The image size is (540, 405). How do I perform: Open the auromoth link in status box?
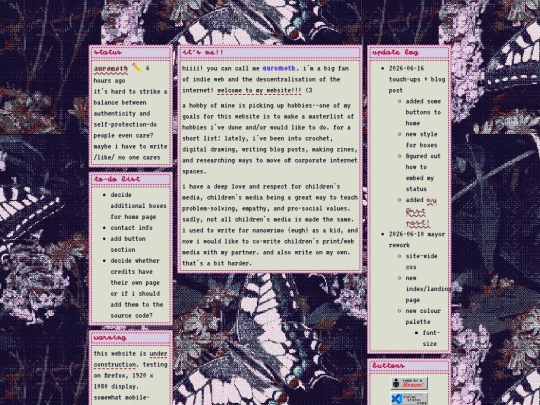(x=111, y=69)
